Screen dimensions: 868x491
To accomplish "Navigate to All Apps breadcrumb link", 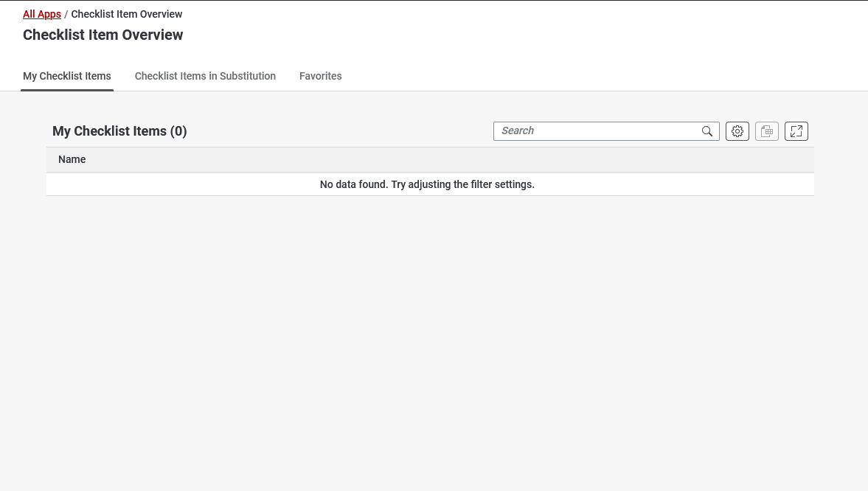I will pos(42,14).
